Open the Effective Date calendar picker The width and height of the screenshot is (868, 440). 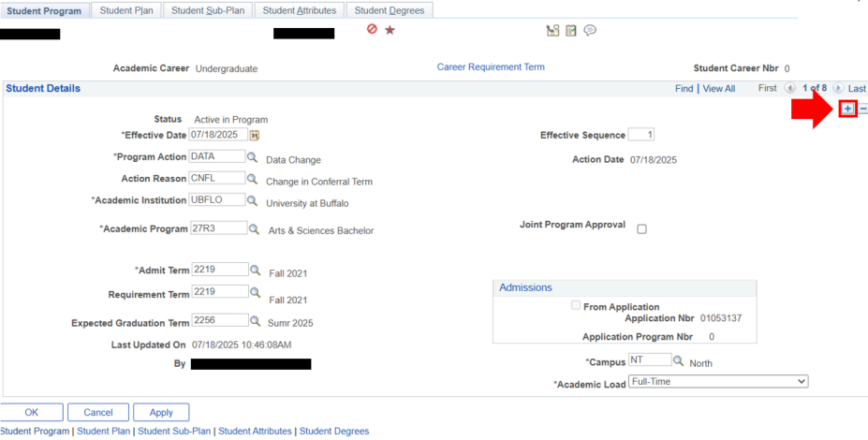[x=255, y=135]
